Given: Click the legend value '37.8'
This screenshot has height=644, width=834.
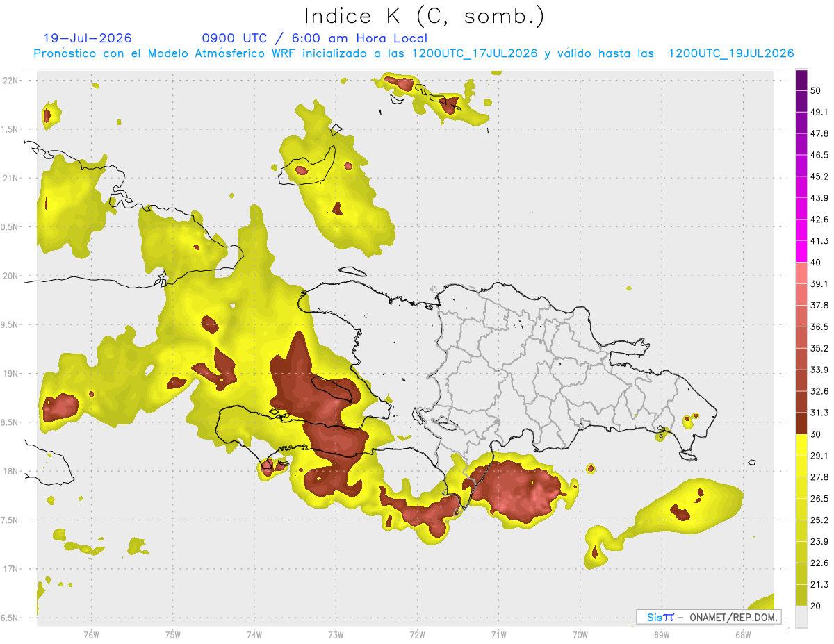Looking at the screenshot, I should pyautogui.click(x=819, y=305).
